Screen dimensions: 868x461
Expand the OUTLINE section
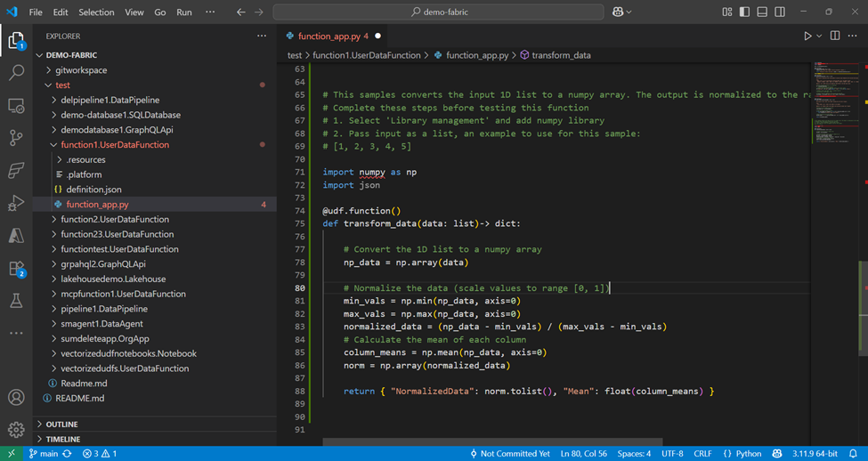click(x=61, y=425)
